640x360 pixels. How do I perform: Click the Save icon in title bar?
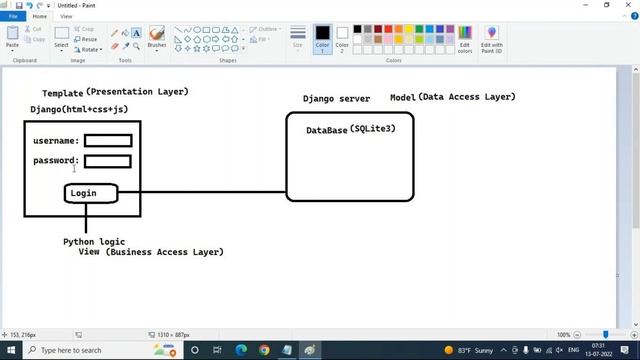[19, 5]
